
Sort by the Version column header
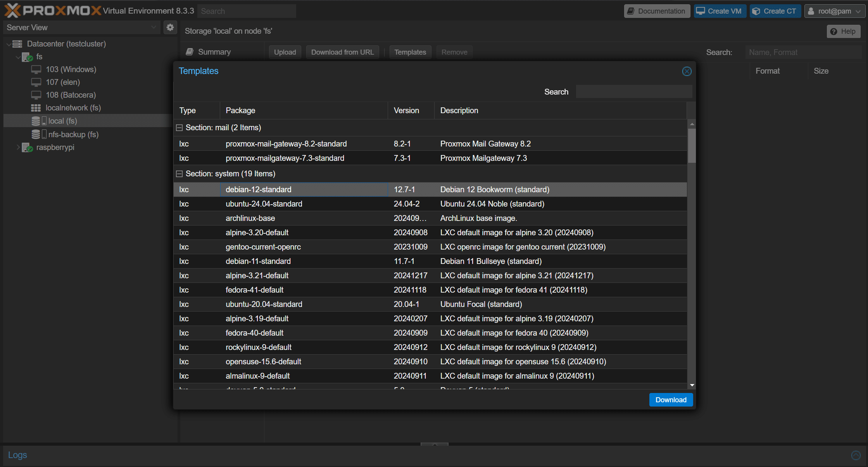[411, 111]
